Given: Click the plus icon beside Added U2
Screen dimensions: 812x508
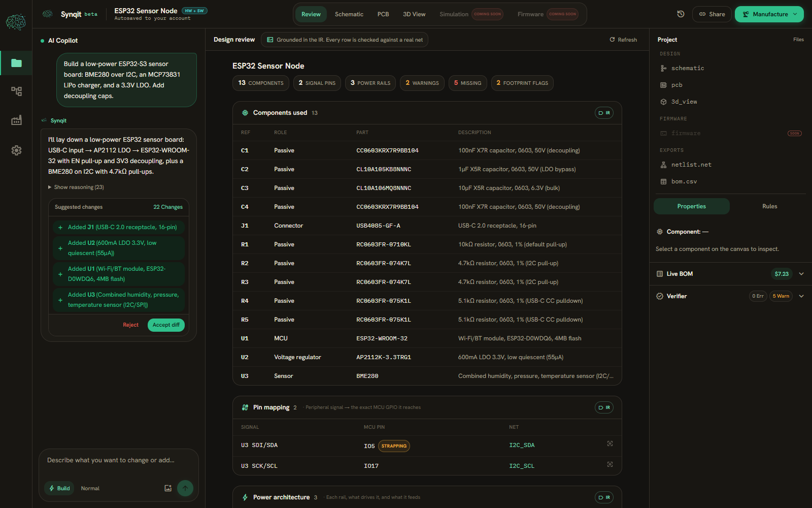Looking at the screenshot, I should (x=60, y=248).
